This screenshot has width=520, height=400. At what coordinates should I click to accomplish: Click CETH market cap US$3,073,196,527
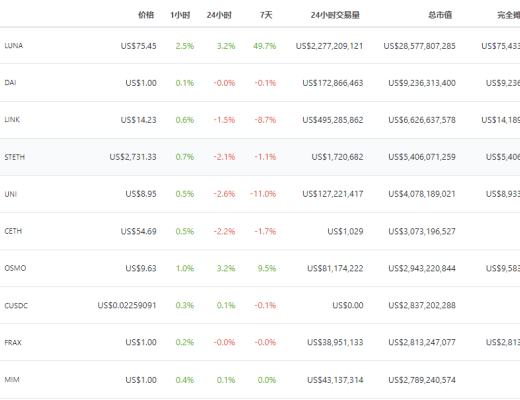422,231
